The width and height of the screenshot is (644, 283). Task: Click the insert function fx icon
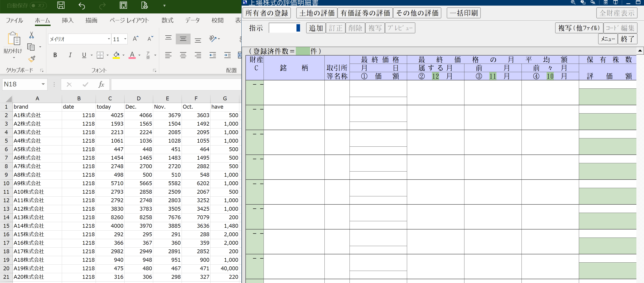[101, 84]
